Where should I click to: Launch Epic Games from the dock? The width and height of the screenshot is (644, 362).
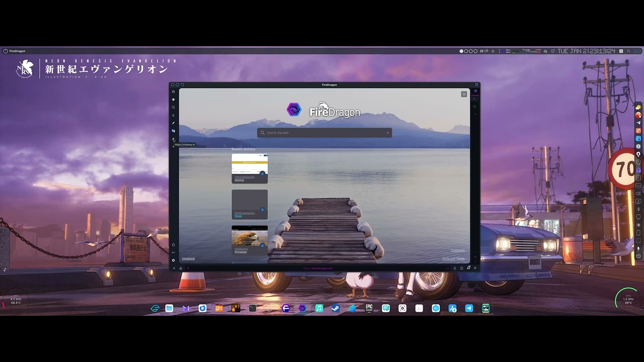[369, 308]
